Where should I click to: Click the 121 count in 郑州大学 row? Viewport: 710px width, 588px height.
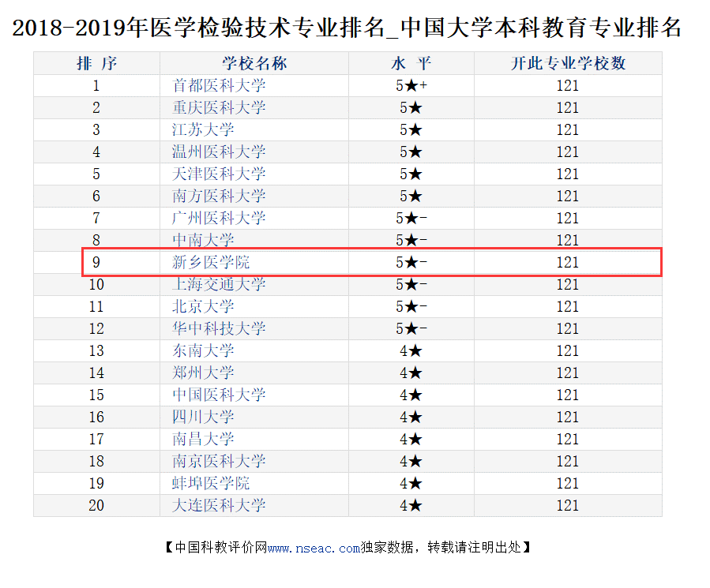[x=568, y=373]
